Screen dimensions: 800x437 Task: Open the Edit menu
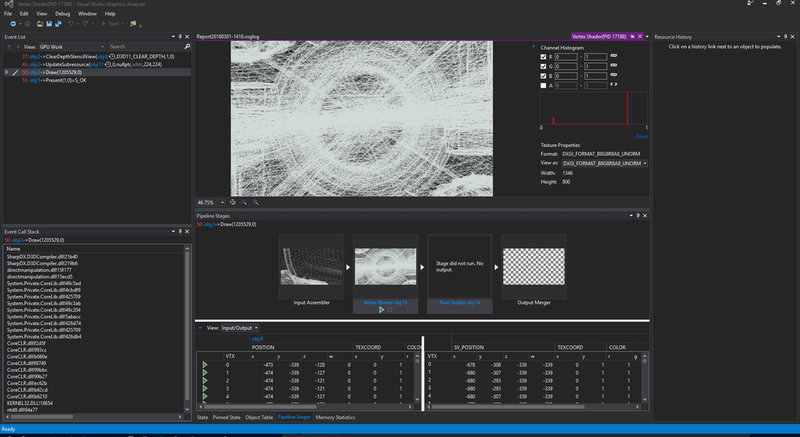tap(24, 14)
